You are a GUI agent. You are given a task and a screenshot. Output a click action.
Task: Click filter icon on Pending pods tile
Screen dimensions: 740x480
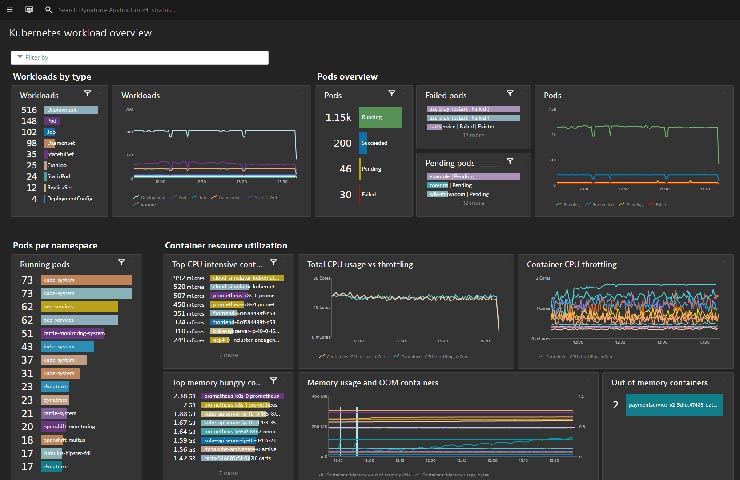(x=511, y=160)
